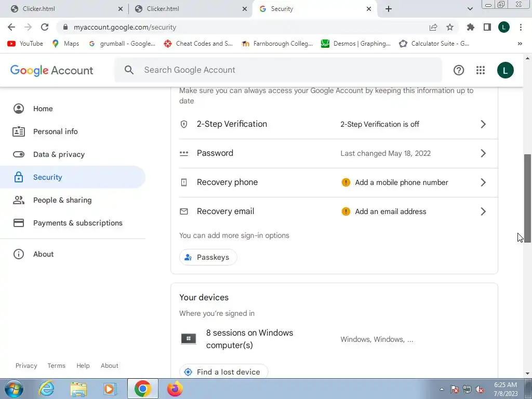Open Windows Media Player taskbar icon
Viewport: 532px width, 399px height.
[110, 389]
